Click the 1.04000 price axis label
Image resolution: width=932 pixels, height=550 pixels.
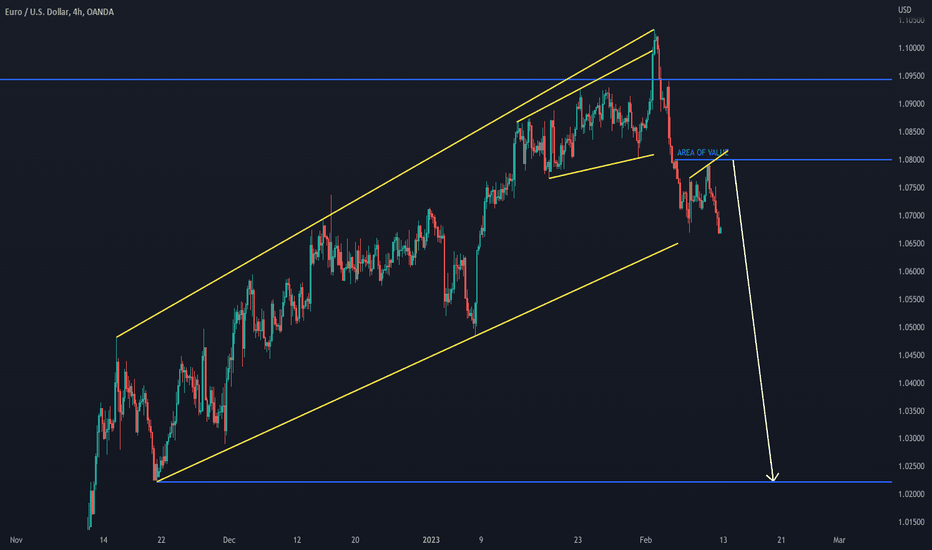click(x=911, y=384)
